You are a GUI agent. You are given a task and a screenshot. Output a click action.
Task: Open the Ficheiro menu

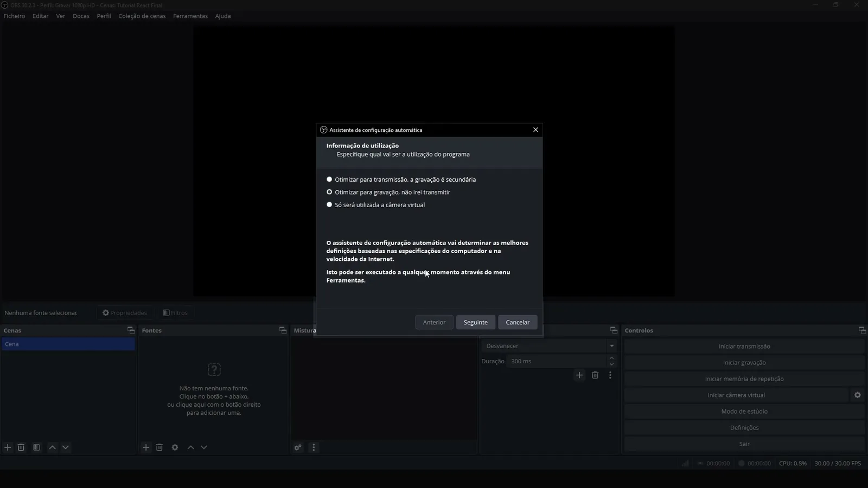(x=15, y=16)
